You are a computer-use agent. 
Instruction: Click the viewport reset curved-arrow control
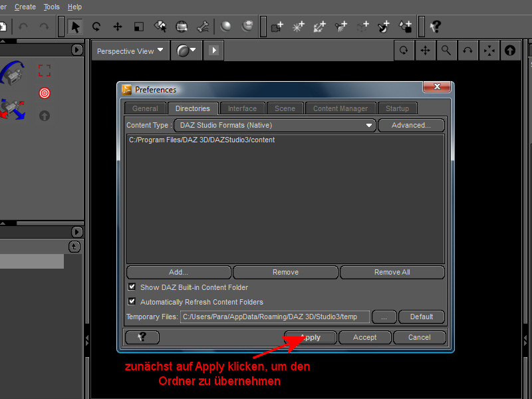click(467, 51)
